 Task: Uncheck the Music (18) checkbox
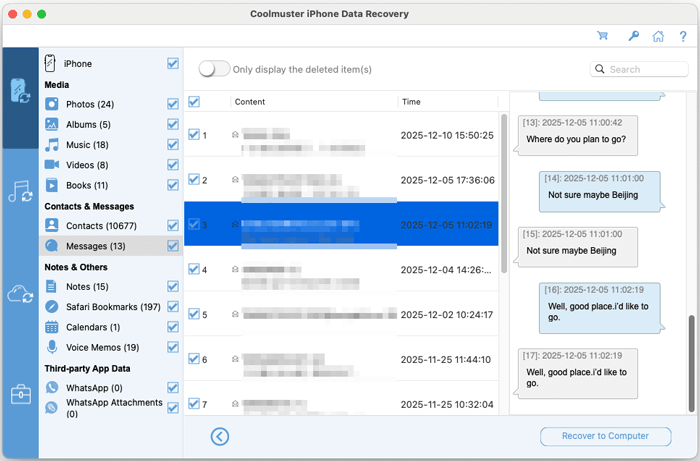pos(173,145)
